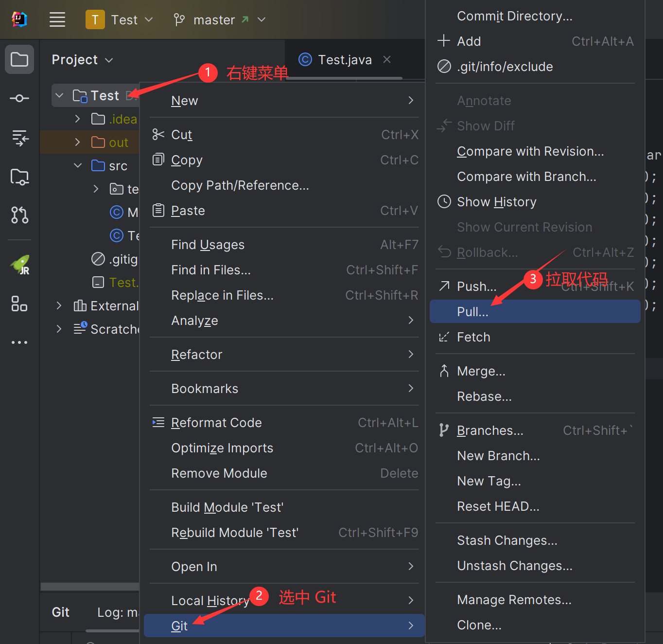The image size is (663, 644).
Task: Choose Replace in Files...
Action: click(284, 295)
